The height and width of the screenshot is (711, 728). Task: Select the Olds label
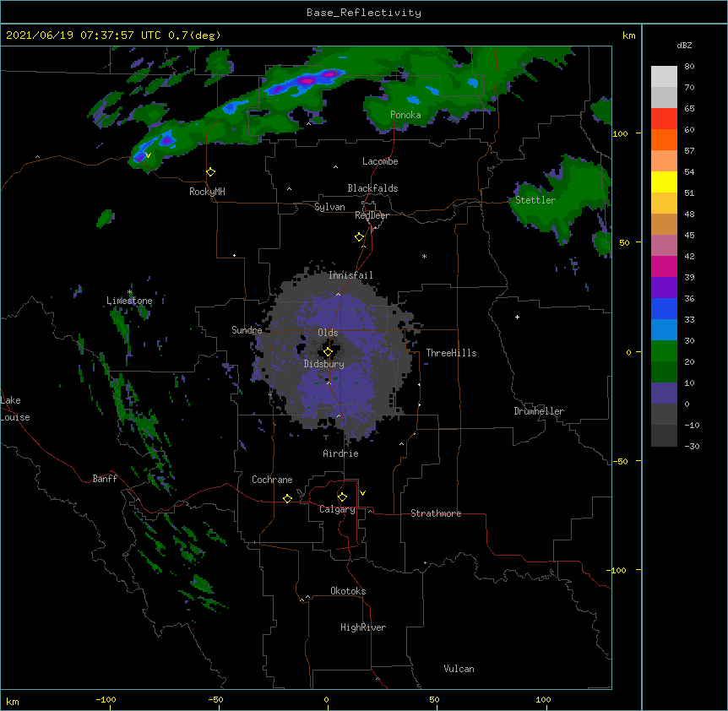click(x=328, y=333)
